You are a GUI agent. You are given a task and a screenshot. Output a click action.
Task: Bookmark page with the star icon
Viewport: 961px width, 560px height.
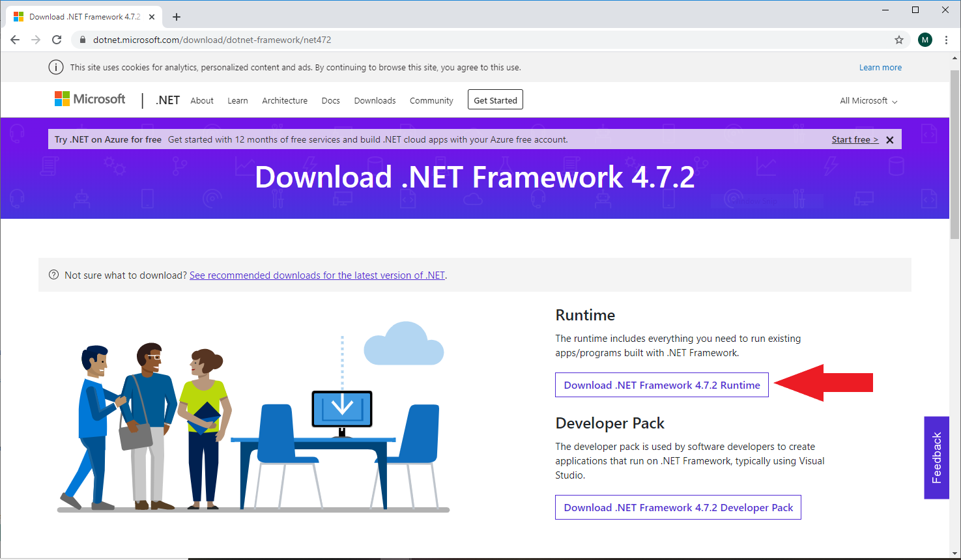click(899, 40)
